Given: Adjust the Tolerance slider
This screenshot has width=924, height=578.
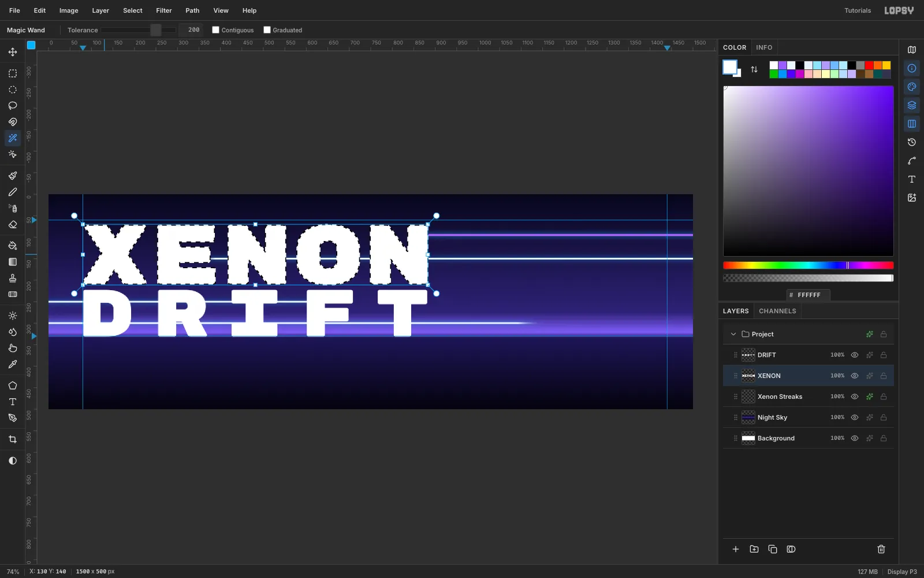Looking at the screenshot, I should (x=139, y=30).
